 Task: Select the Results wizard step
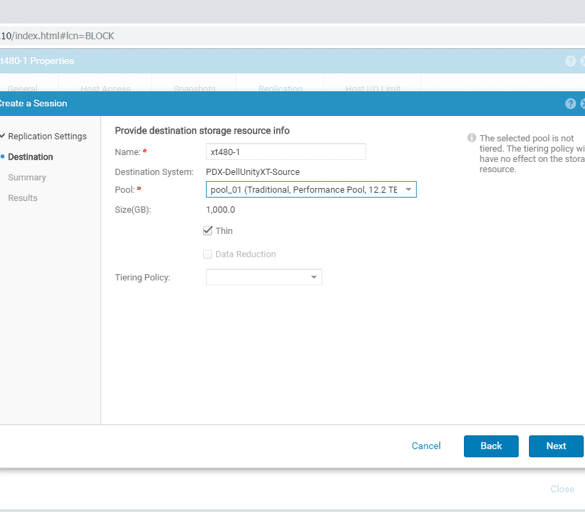[x=23, y=198]
